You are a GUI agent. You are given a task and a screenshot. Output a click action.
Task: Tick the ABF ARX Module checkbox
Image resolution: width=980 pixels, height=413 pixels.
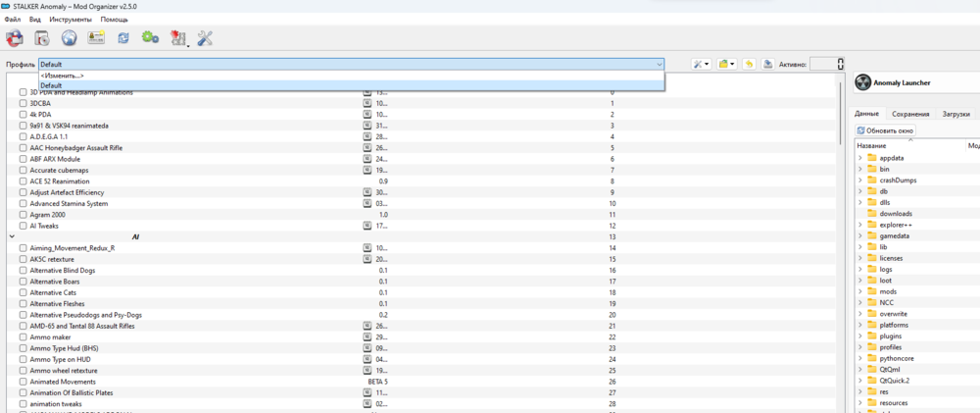click(x=24, y=159)
